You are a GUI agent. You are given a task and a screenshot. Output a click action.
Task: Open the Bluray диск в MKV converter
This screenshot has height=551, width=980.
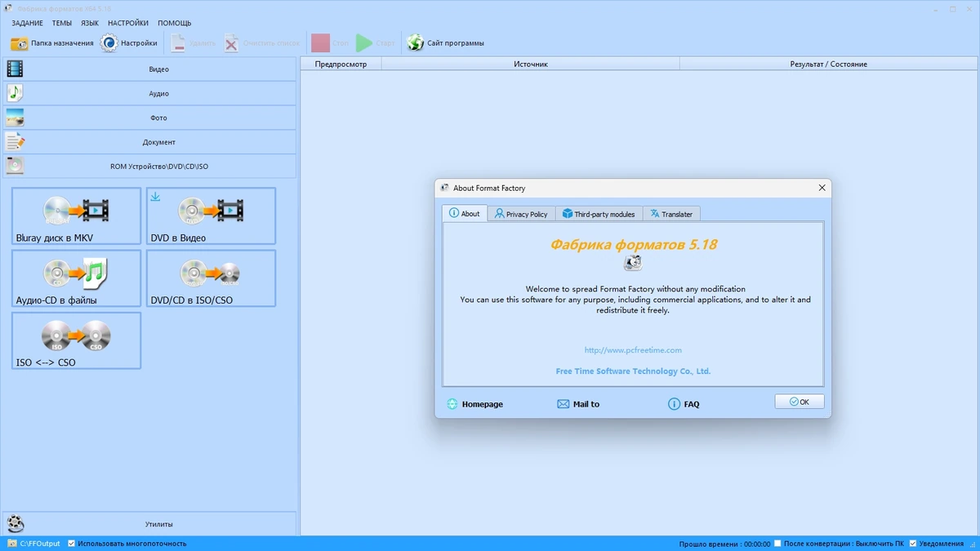click(76, 216)
